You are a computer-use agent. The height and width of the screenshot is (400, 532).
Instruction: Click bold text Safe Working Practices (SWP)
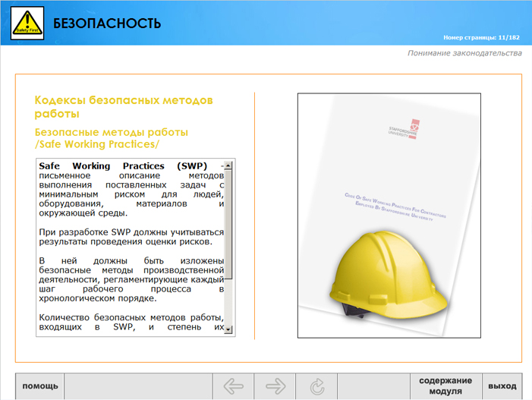(x=123, y=166)
